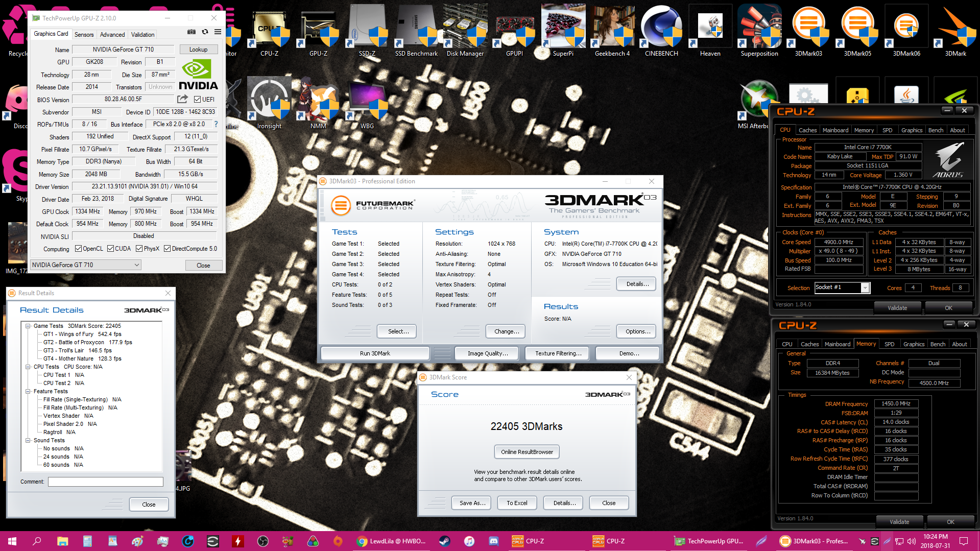This screenshot has height=551, width=980.
Task: Open the Ironsight desktop shortcut
Action: (x=269, y=104)
